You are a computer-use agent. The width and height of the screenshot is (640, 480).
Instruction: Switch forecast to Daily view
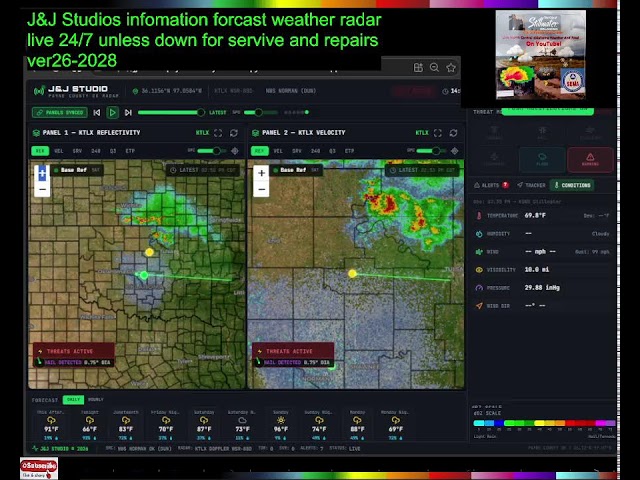pos(73,400)
